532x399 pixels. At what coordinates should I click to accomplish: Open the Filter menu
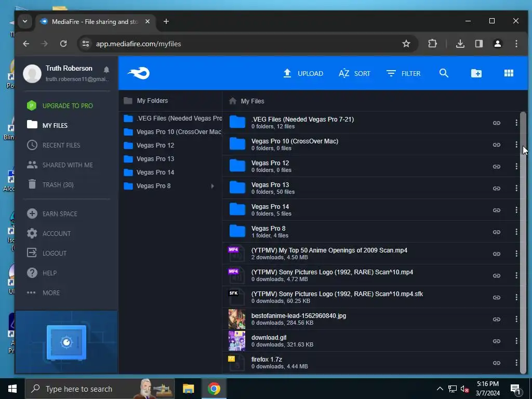pos(403,73)
